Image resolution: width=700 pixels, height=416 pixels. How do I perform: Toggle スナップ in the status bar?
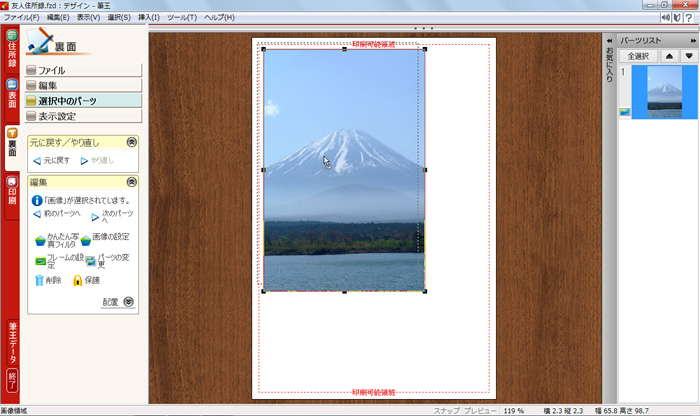(446, 411)
